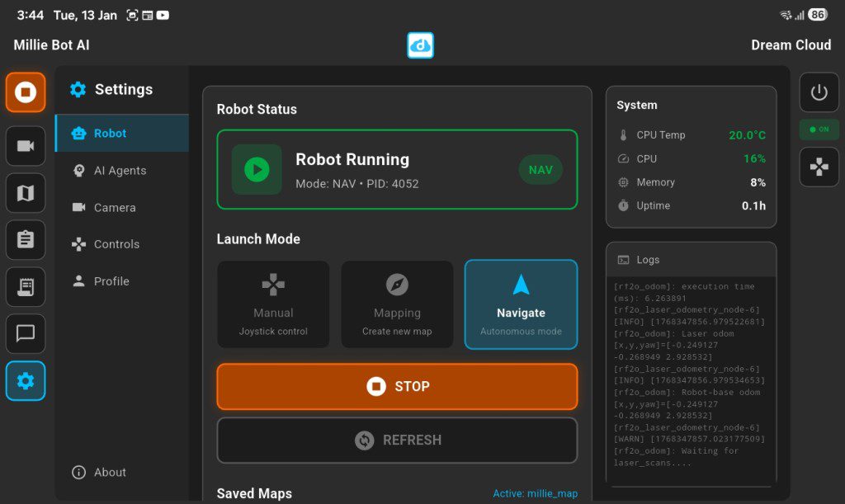Image resolution: width=845 pixels, height=504 pixels.
Task: Open the clipboard tasks icon in sidebar
Action: click(x=26, y=240)
